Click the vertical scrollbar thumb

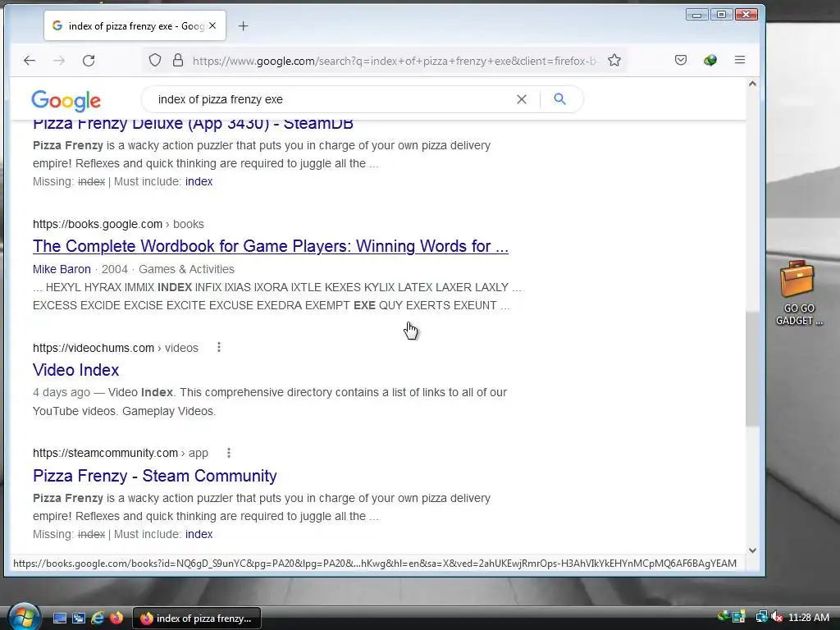pos(752,367)
